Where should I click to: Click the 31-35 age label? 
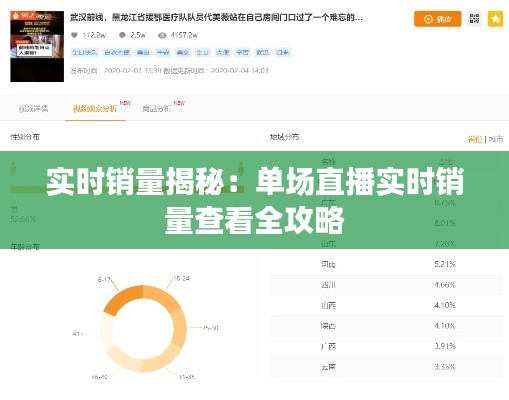click(x=186, y=377)
